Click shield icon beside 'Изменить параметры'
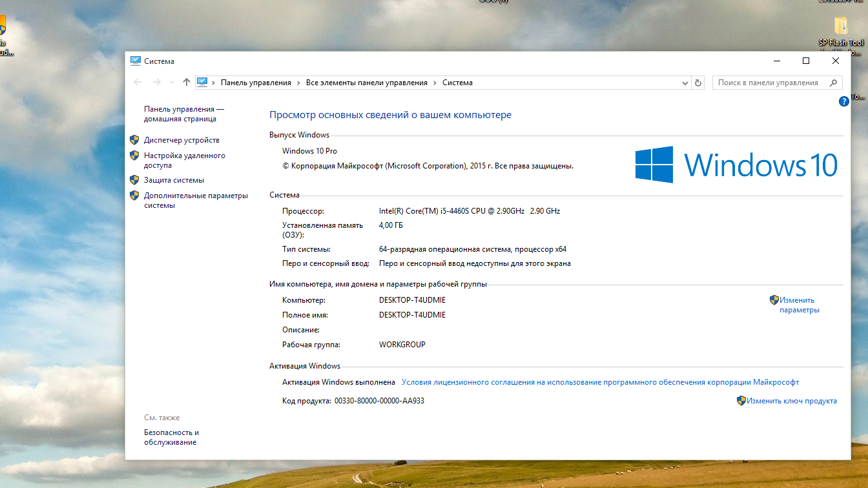 774,300
